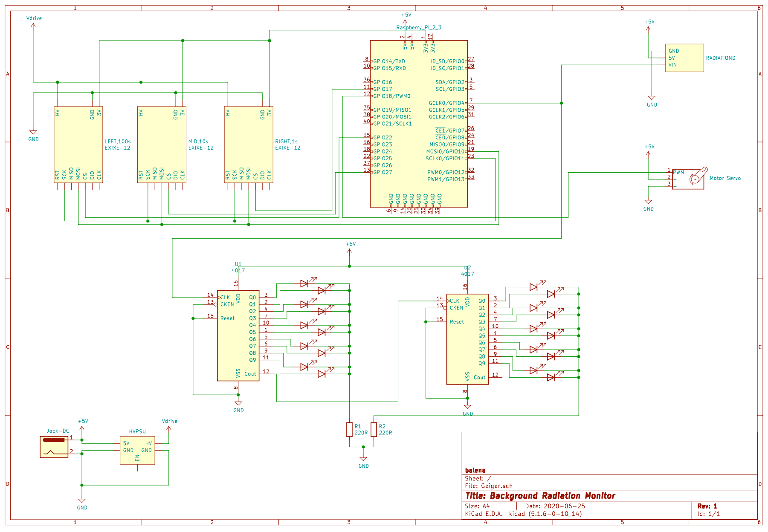Image resolution: width=768 pixels, height=532 pixels.
Task: Select the MID,10s EXIXE-12 module
Action: click(162, 145)
